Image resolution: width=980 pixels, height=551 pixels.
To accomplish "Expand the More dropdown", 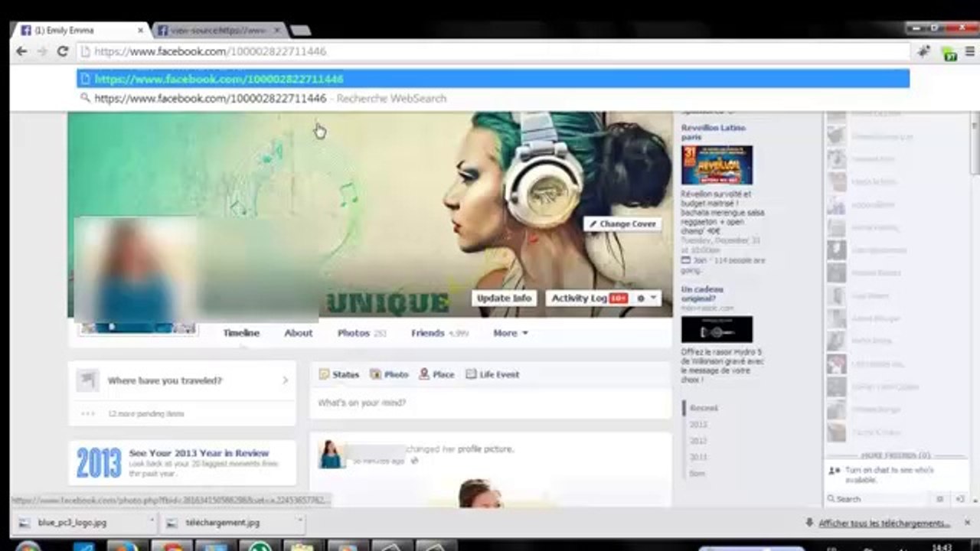I will [x=511, y=333].
